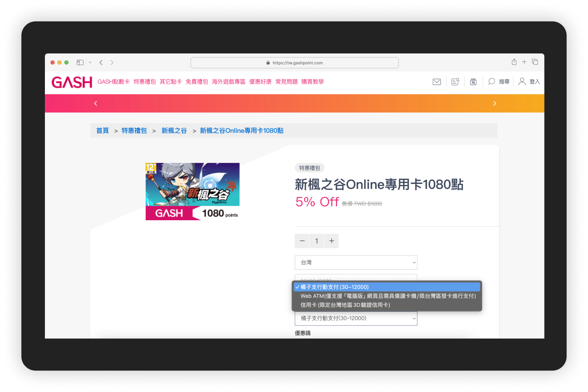
Task: Open the 橘子支行動支付 payment dropdown
Action: click(x=356, y=318)
